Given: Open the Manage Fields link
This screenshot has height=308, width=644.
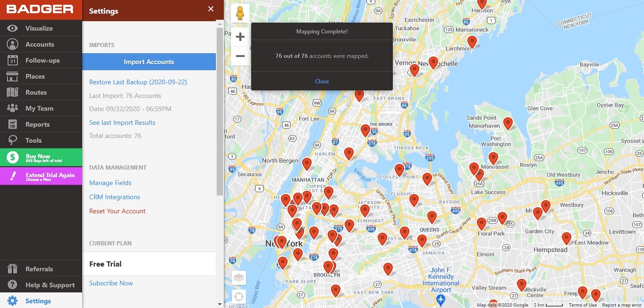Looking at the screenshot, I should tap(110, 183).
